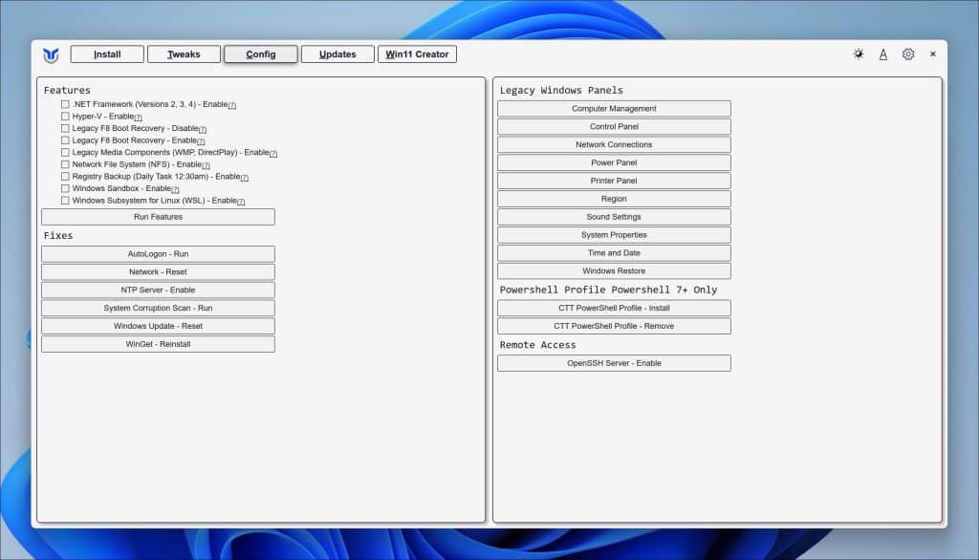Open the Region panel button
Image resolution: width=979 pixels, height=560 pixels.
pos(614,199)
